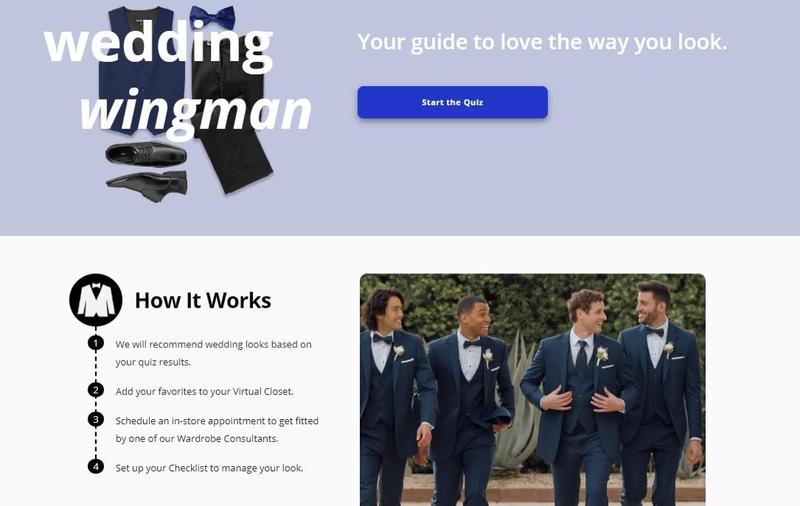Image resolution: width=800 pixels, height=506 pixels.
Task: Select the step 4 numbered circle
Action: coord(95,466)
